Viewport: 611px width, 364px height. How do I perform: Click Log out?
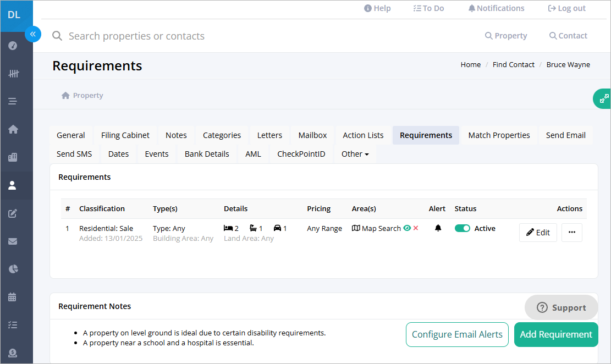566,8
